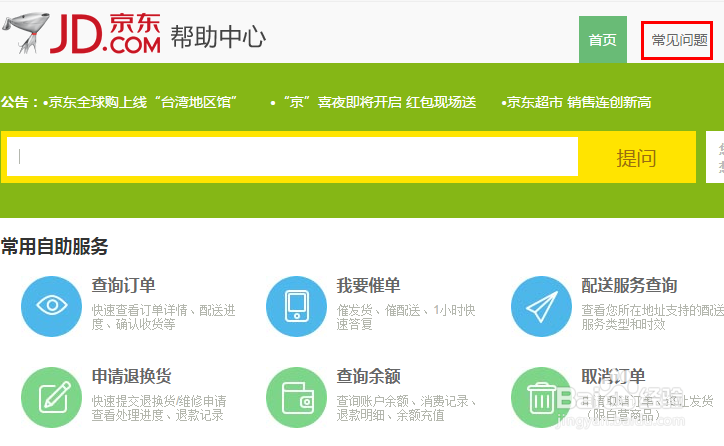Click description 快速查看订单详情、配送进度、确认收货等
Viewport: 724px width, 446px height.
(163, 317)
